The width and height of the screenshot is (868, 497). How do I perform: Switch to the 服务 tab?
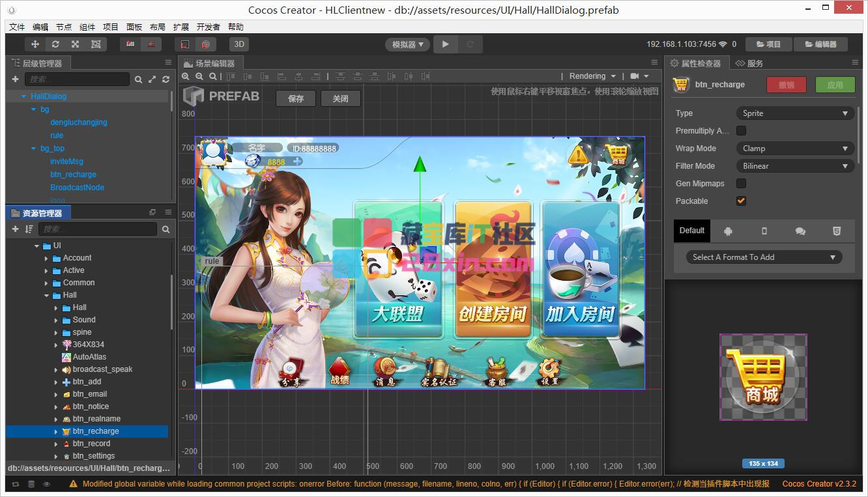pos(749,63)
